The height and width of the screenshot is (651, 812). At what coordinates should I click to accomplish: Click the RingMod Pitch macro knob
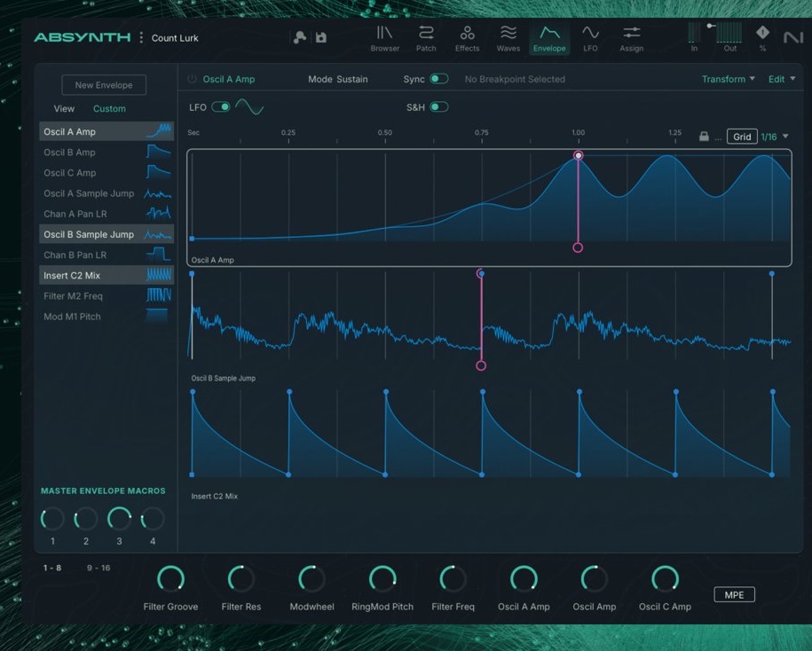tap(382, 578)
